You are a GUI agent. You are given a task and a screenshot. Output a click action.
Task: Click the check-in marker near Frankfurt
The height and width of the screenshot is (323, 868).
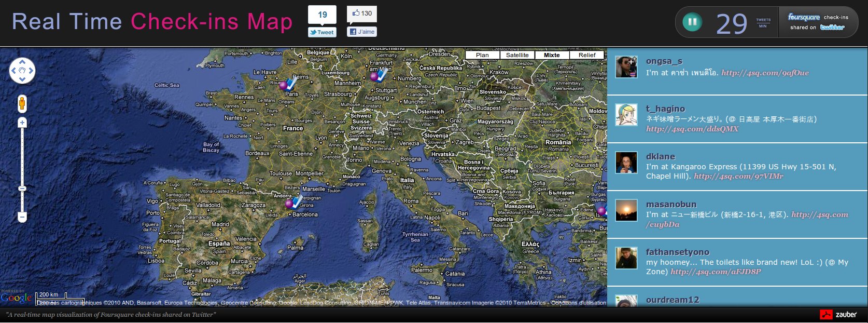[x=378, y=76]
